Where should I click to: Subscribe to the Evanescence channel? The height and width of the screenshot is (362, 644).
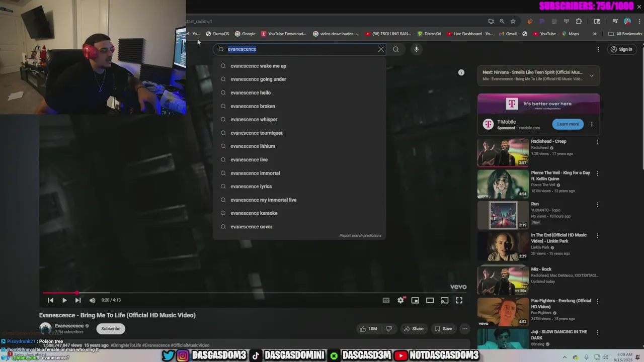[x=111, y=329]
